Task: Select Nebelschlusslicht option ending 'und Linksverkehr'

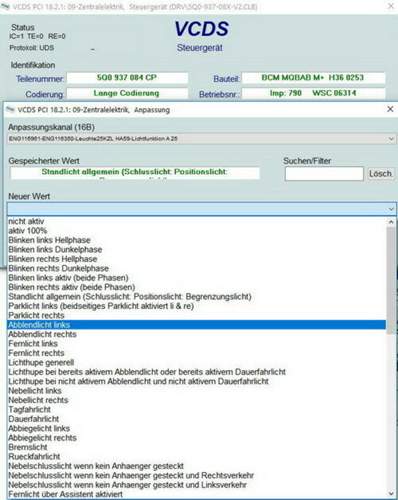Action: tap(197, 485)
